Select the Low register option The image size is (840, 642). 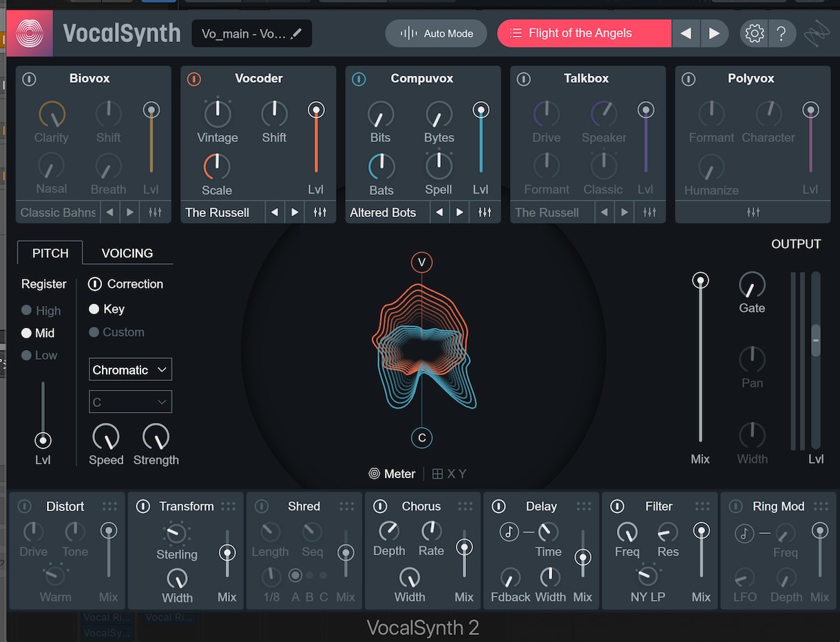pyautogui.click(x=39, y=355)
